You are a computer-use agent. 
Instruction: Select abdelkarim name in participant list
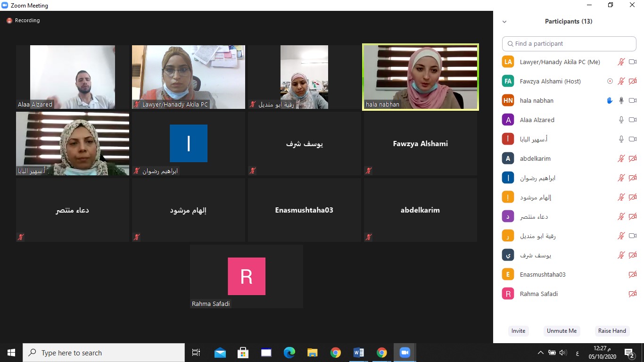coord(535,158)
